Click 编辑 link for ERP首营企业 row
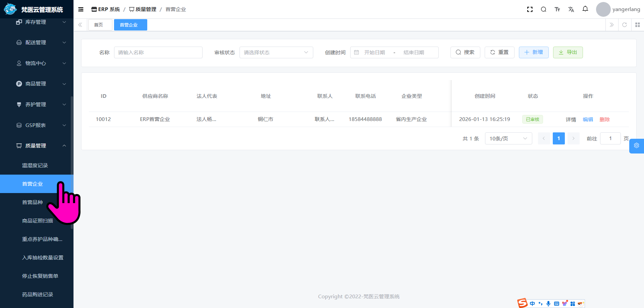The width and height of the screenshot is (644, 308). pyautogui.click(x=588, y=120)
